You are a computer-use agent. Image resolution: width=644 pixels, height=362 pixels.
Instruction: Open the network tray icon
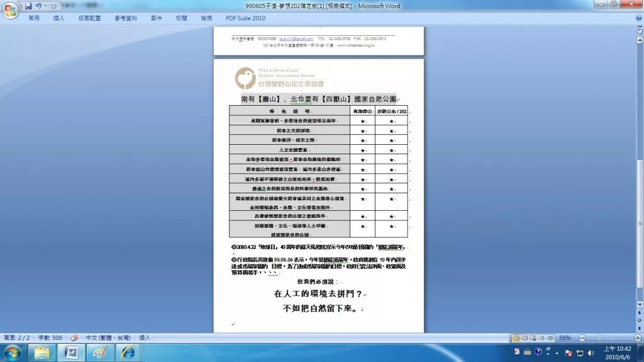coord(579,353)
